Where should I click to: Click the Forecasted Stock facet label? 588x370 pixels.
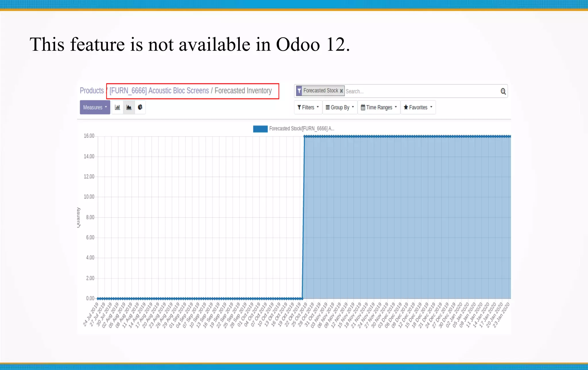click(321, 91)
